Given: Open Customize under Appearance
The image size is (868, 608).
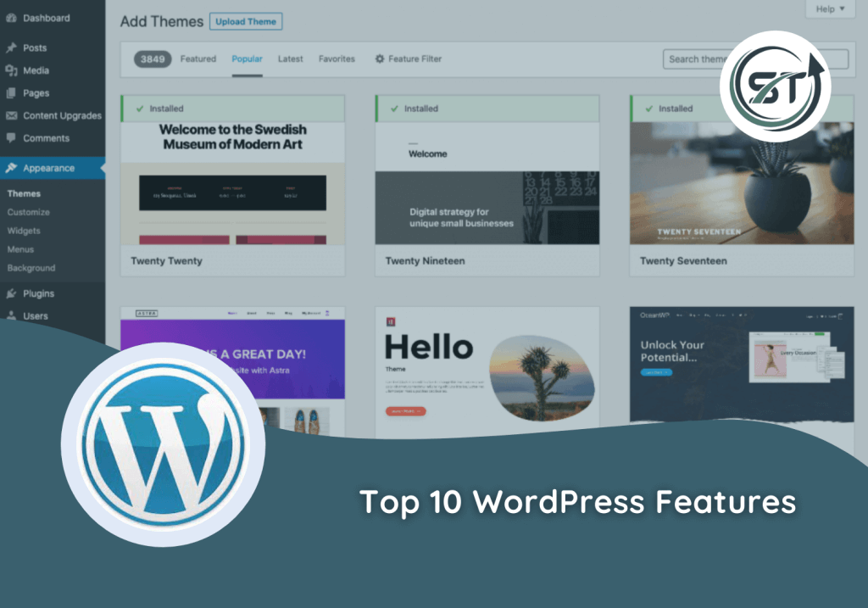Looking at the screenshot, I should (29, 213).
